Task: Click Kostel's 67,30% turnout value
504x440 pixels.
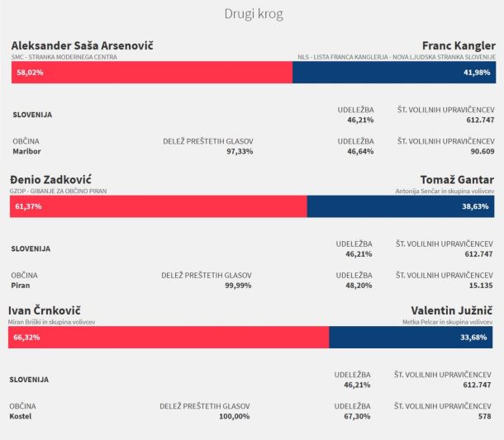Action: tap(357, 416)
